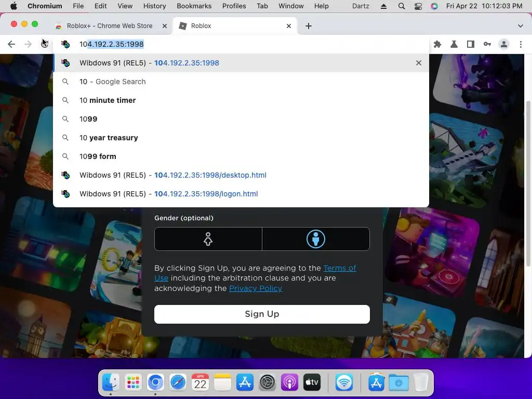532x399 pixels.
Task: Open the password key icon
Action: pos(487,44)
